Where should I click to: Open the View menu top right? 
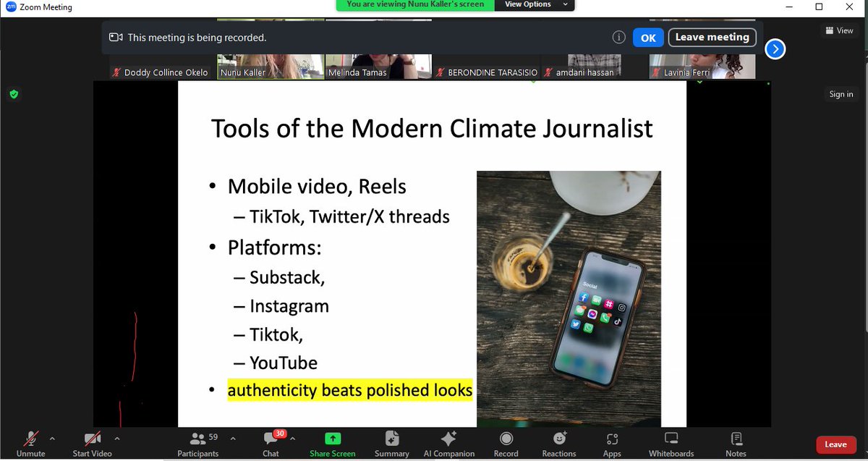(x=838, y=30)
